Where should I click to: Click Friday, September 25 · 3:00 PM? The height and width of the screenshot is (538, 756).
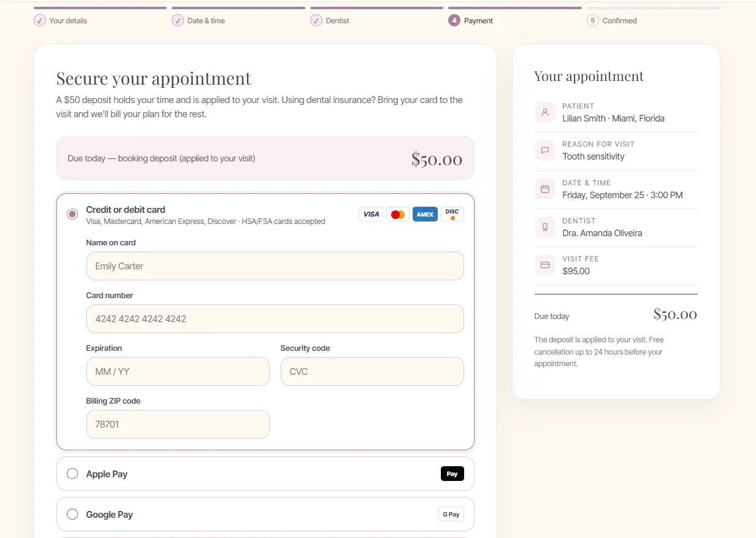pos(622,195)
